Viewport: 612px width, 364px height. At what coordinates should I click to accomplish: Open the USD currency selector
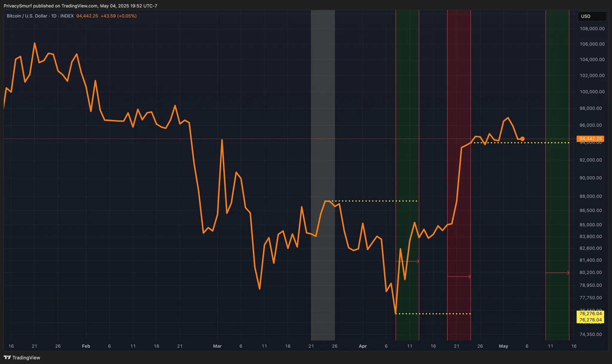pos(591,16)
